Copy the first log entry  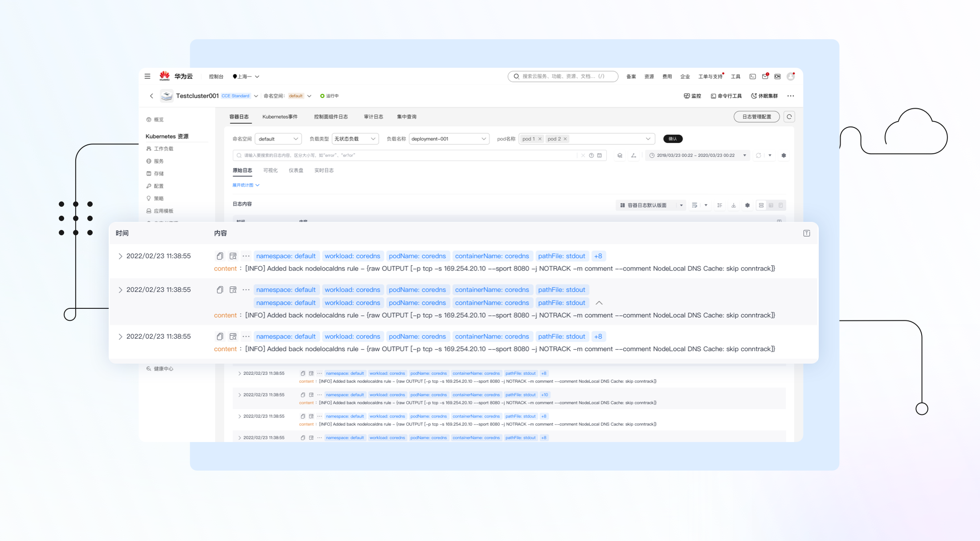click(220, 256)
